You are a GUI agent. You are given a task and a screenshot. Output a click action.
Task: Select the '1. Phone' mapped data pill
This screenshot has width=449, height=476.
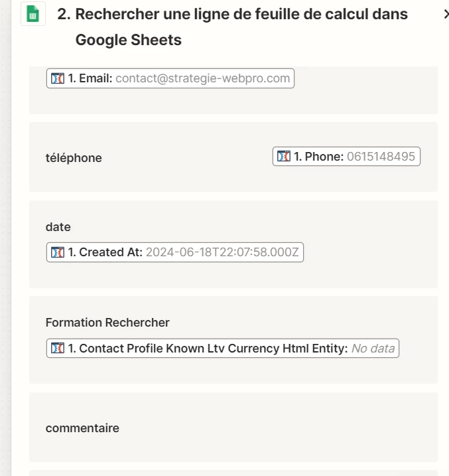tap(346, 156)
